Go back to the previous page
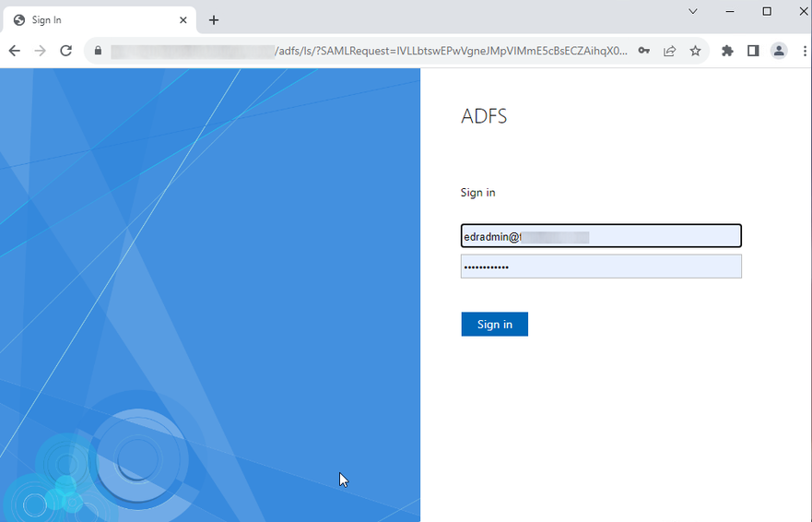Screen dimensions: 812x522 pos(15,51)
